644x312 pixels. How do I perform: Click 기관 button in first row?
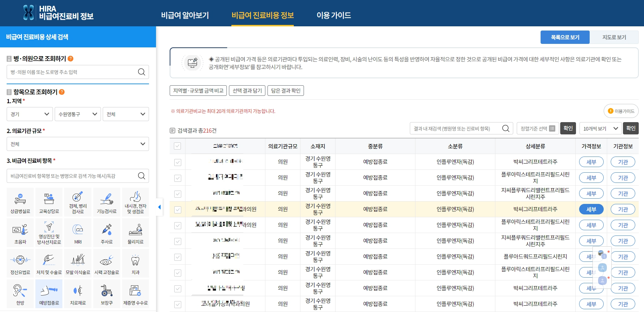(x=623, y=162)
